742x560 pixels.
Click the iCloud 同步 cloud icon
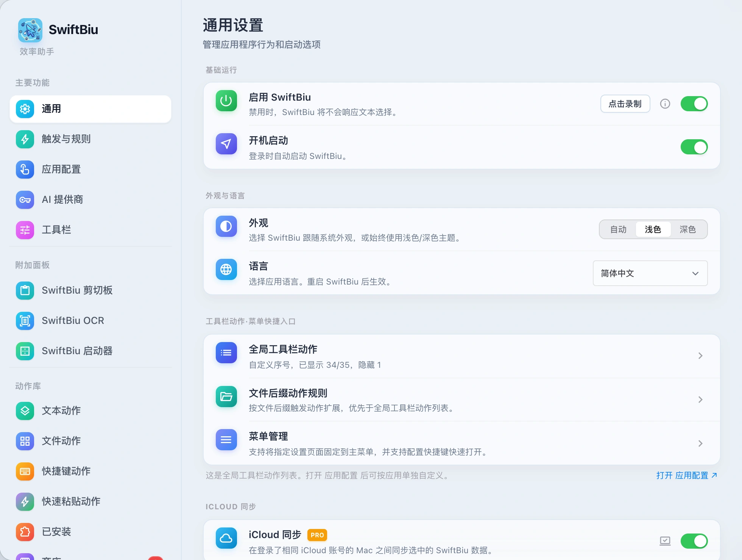tap(226, 538)
